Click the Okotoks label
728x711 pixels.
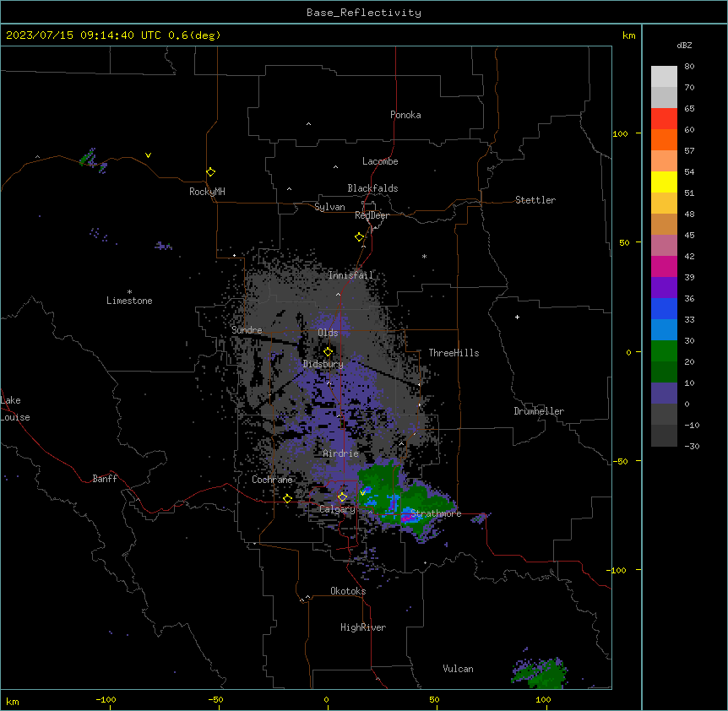pyautogui.click(x=348, y=591)
